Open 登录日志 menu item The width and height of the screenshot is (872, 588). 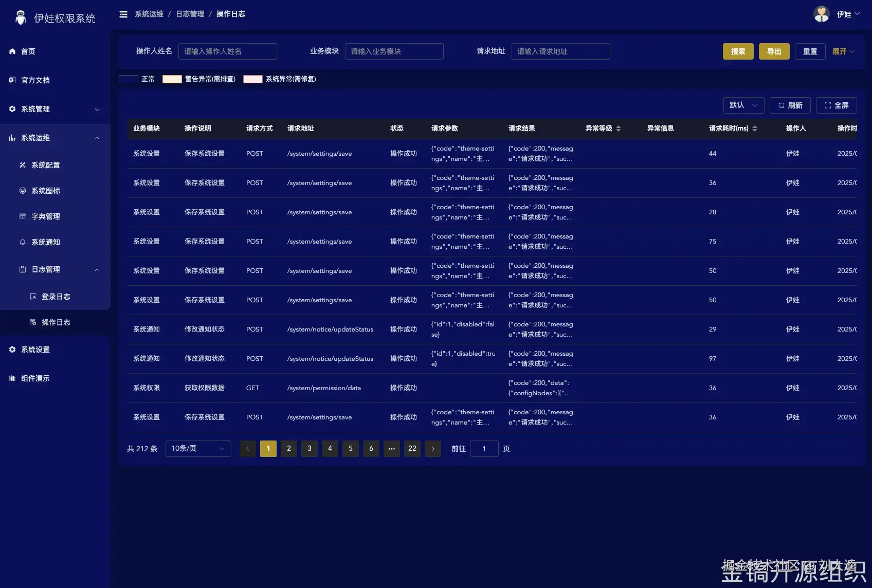[x=55, y=297]
